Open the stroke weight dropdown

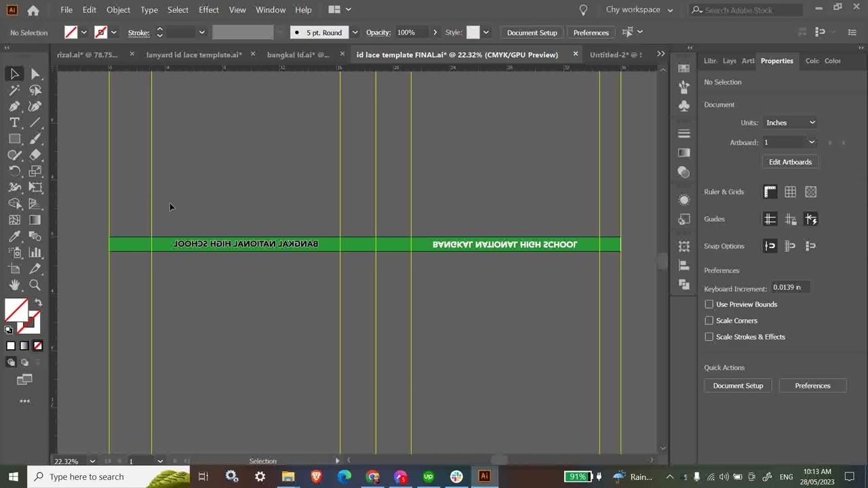coord(201,33)
